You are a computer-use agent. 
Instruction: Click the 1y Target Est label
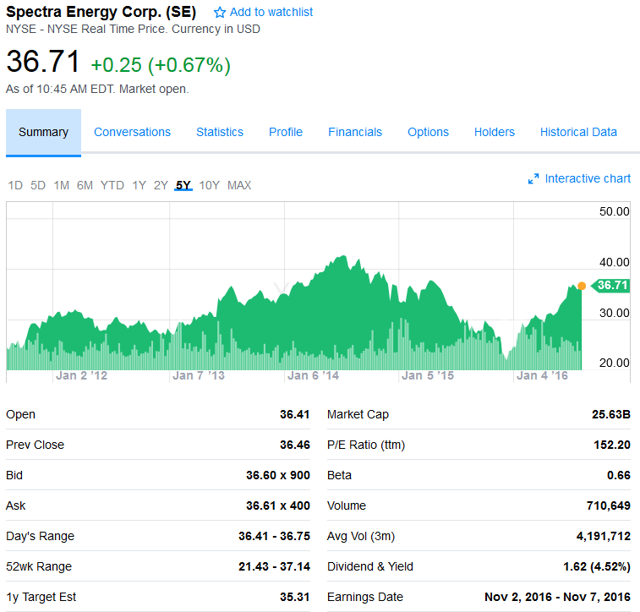point(41,597)
